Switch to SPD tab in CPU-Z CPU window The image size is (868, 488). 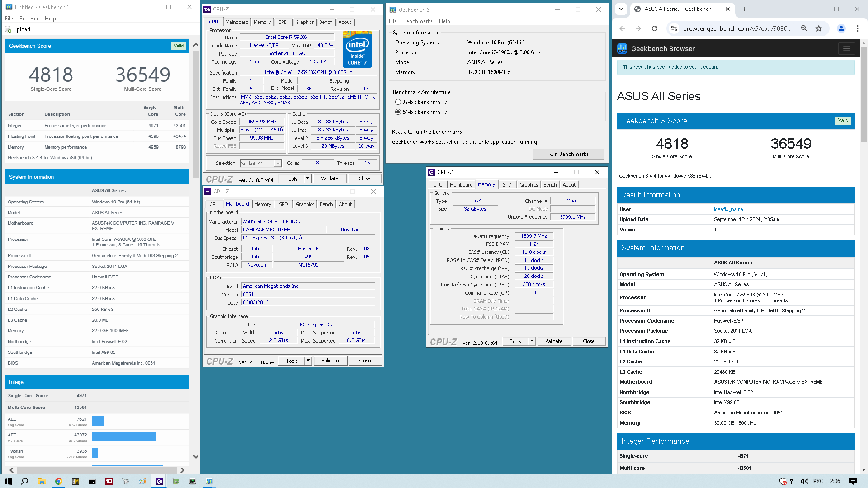(283, 22)
